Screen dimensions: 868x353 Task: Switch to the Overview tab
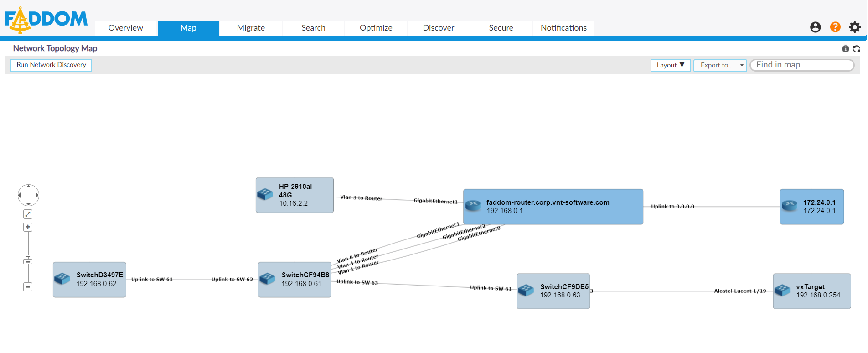126,28
